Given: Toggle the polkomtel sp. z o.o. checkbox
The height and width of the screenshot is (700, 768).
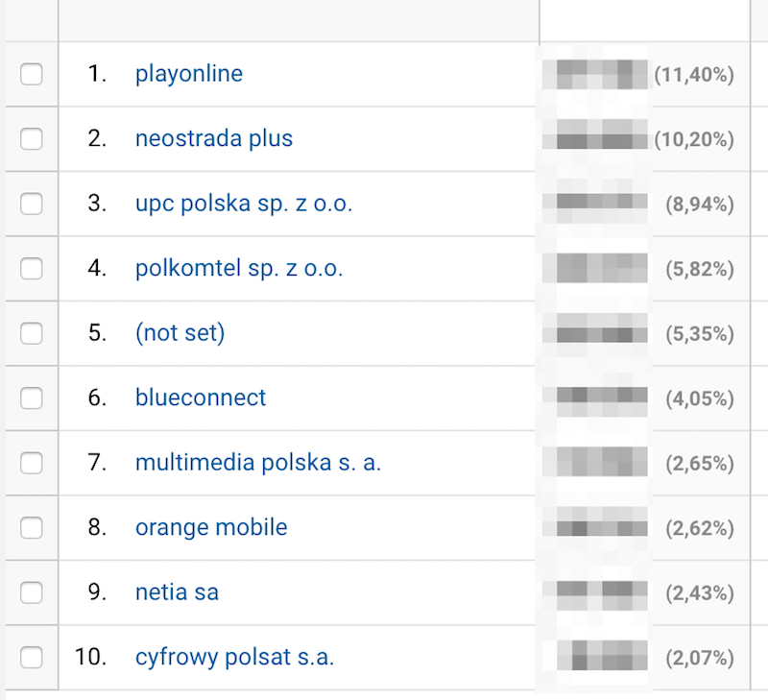Looking at the screenshot, I should (32, 269).
